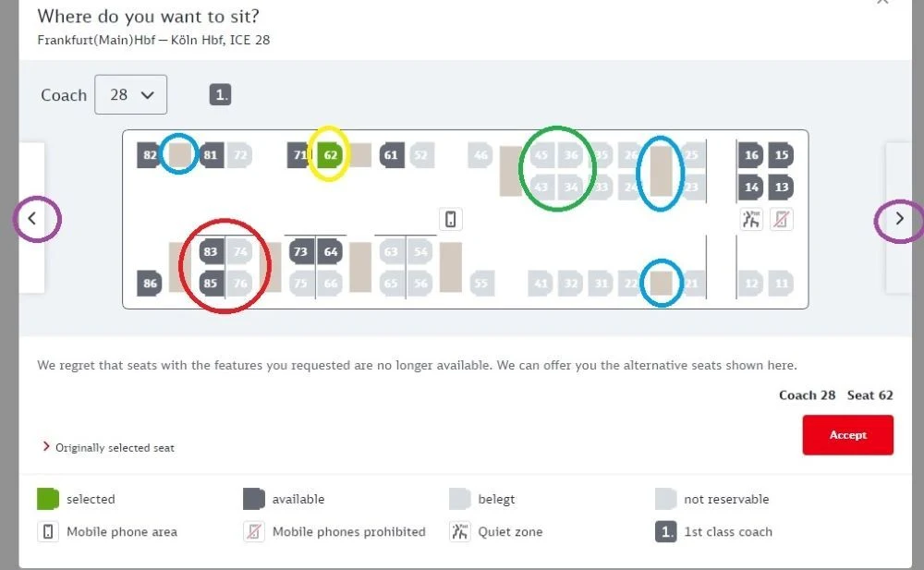Select seat 86 near the coach end

point(149,283)
